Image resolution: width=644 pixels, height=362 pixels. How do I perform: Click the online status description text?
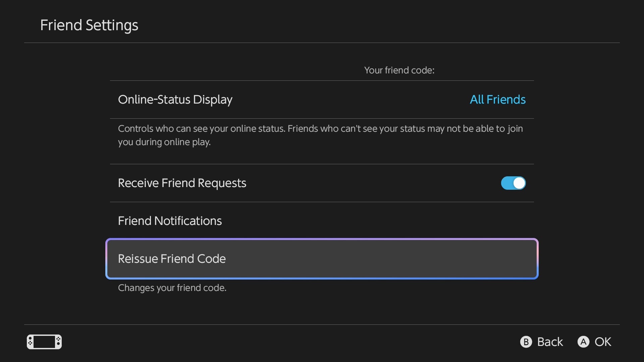pos(320,135)
